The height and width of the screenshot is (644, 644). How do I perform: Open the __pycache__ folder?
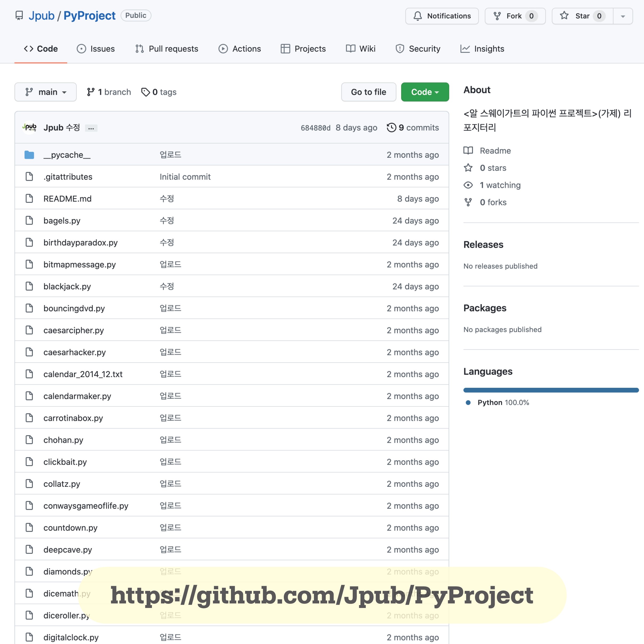pyautogui.click(x=67, y=155)
